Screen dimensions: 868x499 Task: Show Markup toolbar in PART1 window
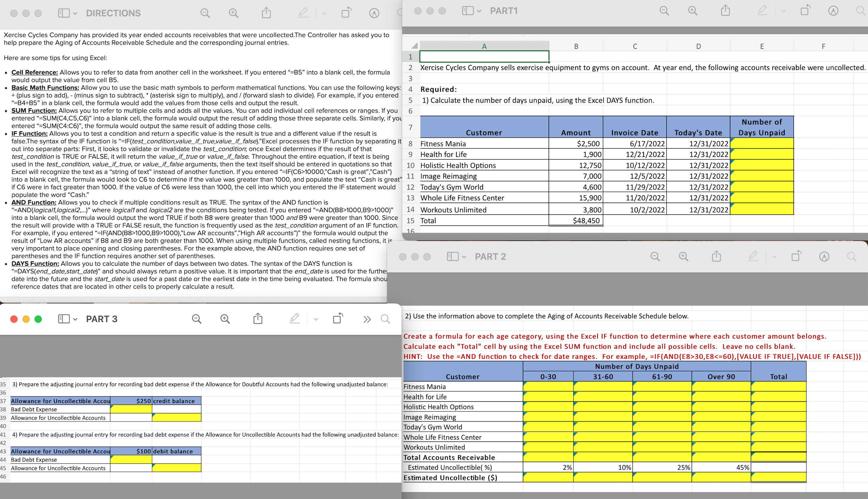[x=833, y=11]
